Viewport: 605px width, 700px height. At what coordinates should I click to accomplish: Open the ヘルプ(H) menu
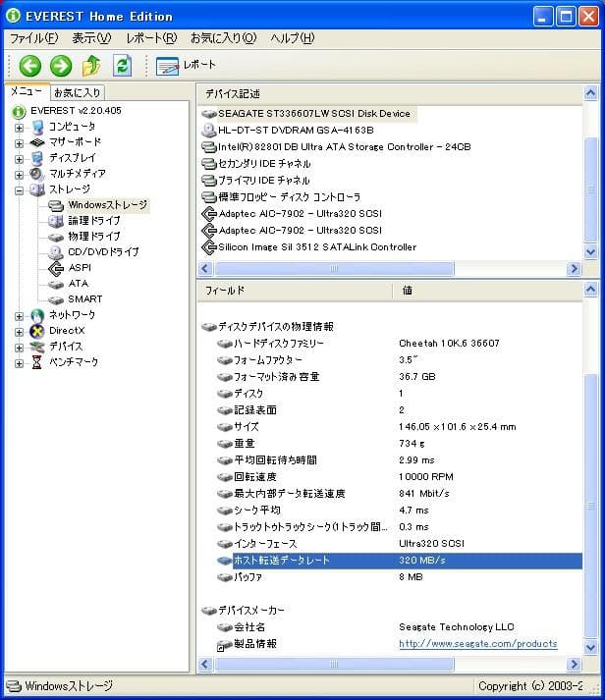(x=292, y=38)
